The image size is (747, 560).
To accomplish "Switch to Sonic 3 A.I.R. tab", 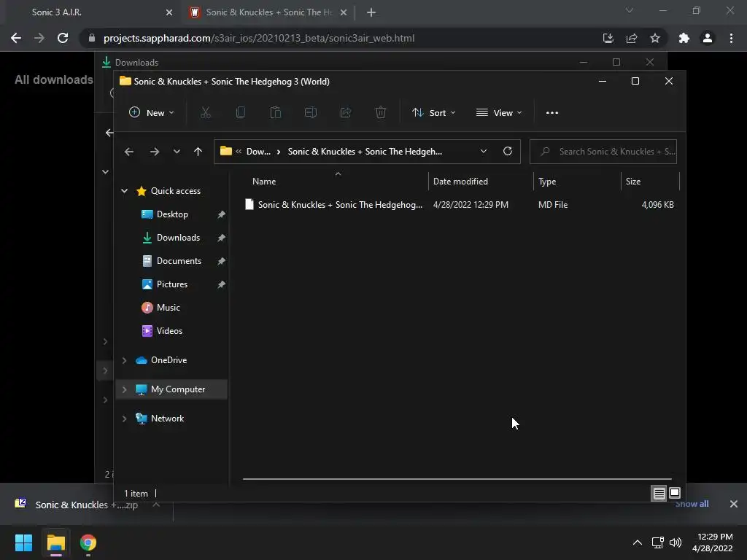I will (x=90, y=12).
